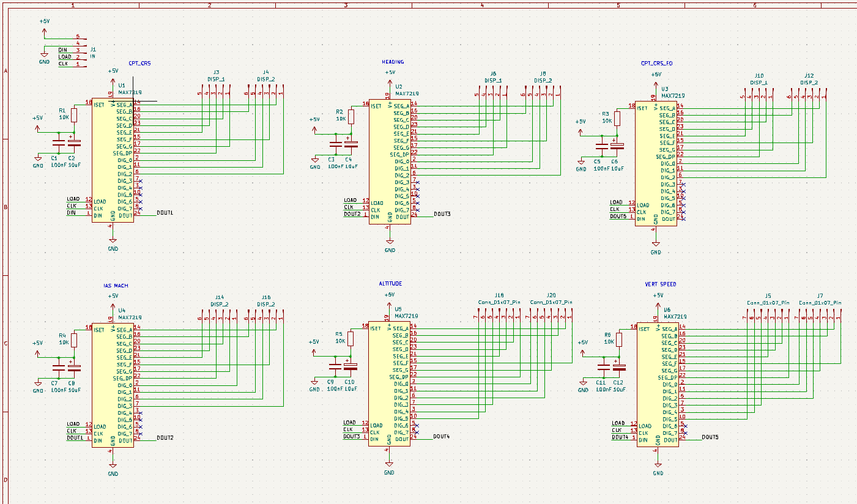Image resolution: width=857 pixels, height=504 pixels.
Task: Click the DOUT5 output label on U6
Action: pyautogui.click(x=710, y=437)
